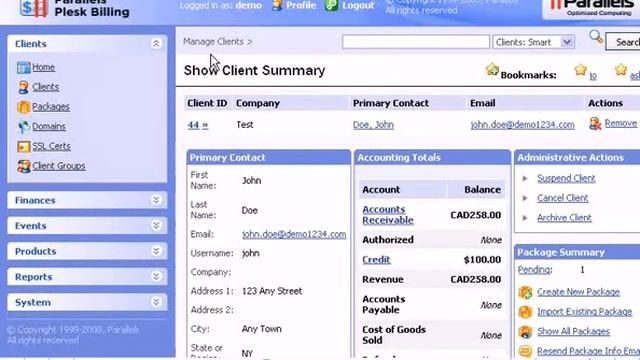This screenshot has width=640, height=360.
Task: Click the Suspend Client action
Action: click(x=566, y=178)
